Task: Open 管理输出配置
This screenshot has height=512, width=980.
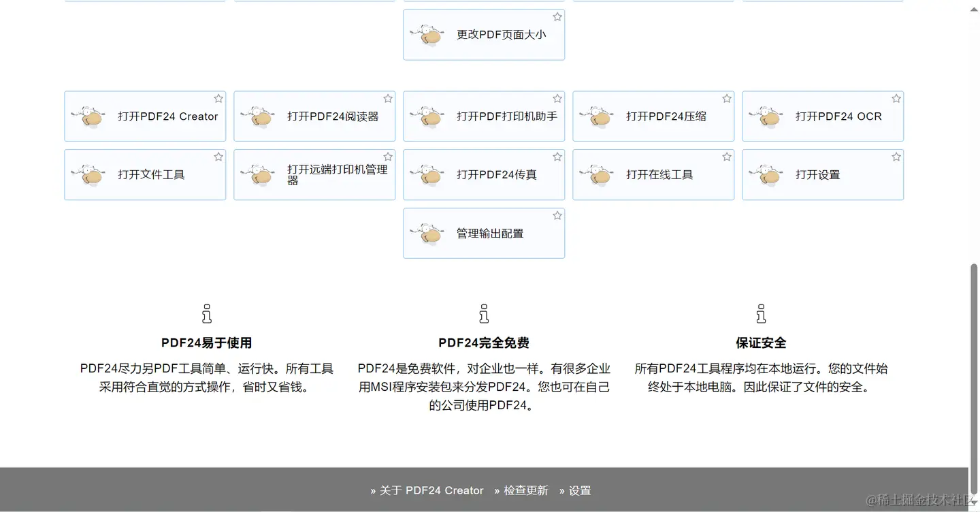Action: click(484, 234)
